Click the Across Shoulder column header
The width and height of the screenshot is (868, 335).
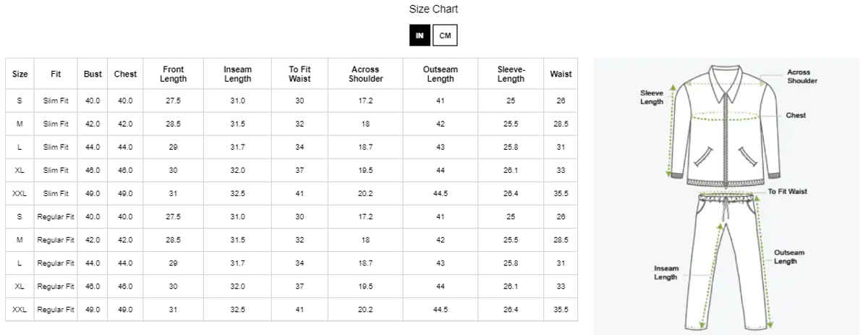(365, 74)
